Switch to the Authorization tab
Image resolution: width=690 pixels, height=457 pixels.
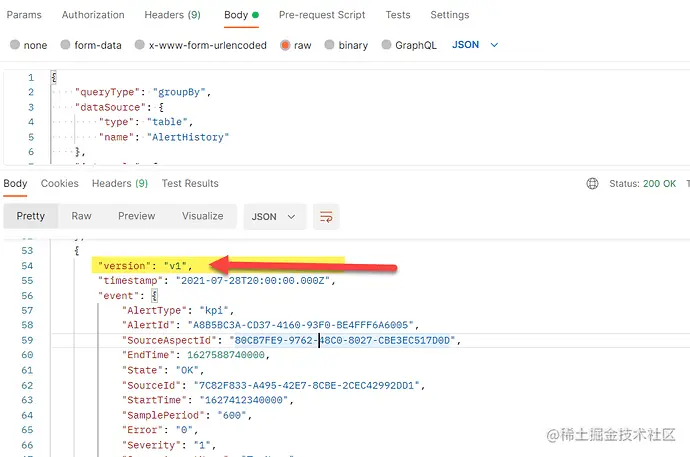tap(93, 15)
